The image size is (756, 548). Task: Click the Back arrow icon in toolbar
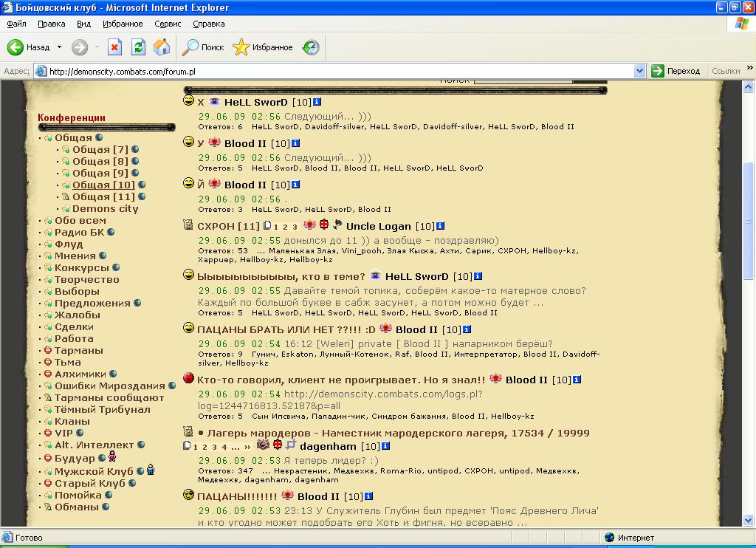click(x=15, y=47)
